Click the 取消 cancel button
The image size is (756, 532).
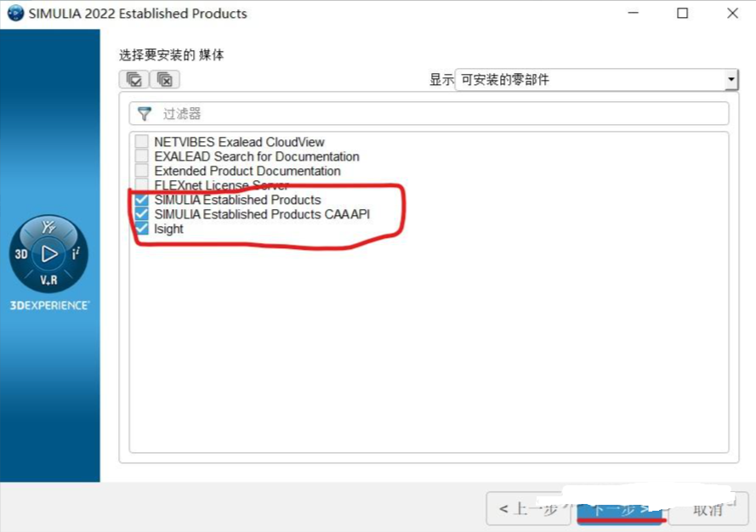click(708, 509)
